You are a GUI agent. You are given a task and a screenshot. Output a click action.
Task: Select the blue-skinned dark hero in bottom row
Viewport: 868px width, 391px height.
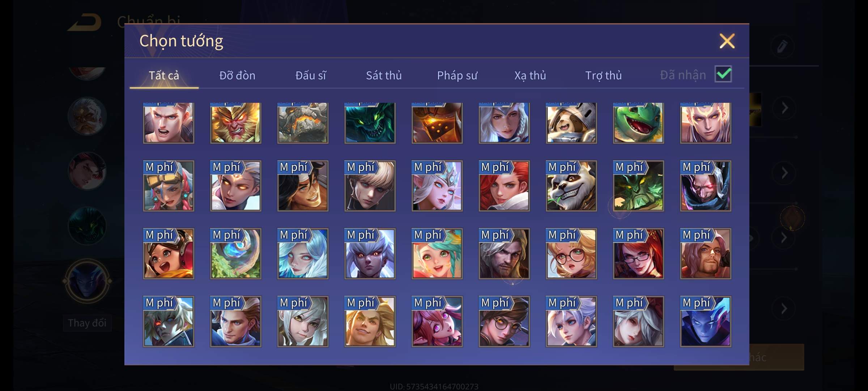coord(705,321)
